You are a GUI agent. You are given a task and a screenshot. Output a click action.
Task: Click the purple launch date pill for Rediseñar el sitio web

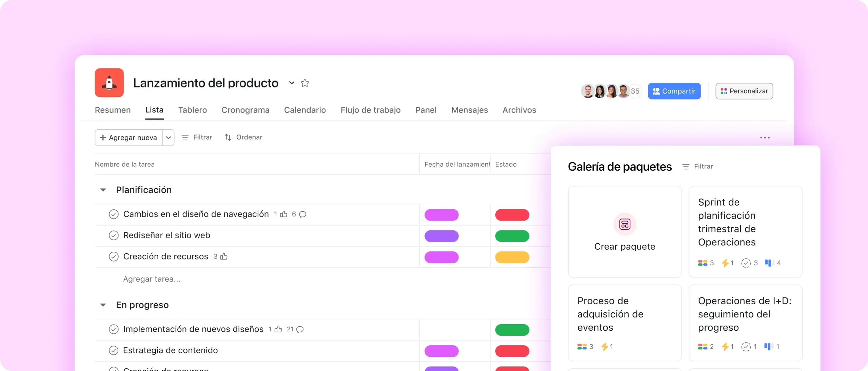pyautogui.click(x=441, y=236)
